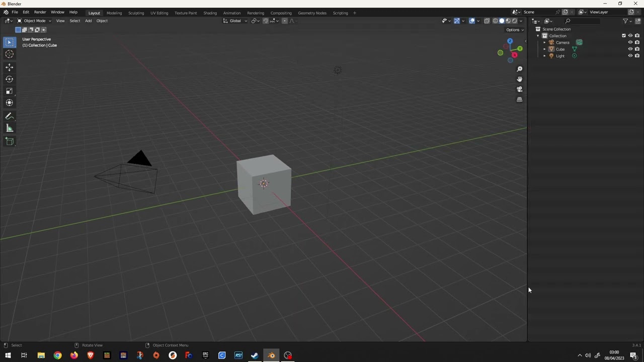
Task: Disable Cube in renders via camera icon
Action: (x=637, y=49)
